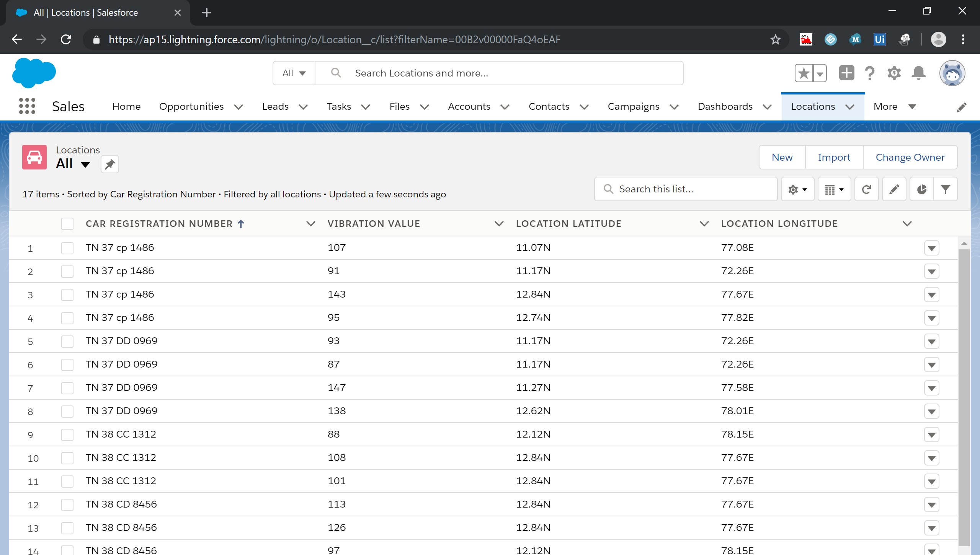Image resolution: width=980 pixels, height=555 pixels.
Task: Select row 9 TN 38 CC 1312 checkbox
Action: [67, 435]
